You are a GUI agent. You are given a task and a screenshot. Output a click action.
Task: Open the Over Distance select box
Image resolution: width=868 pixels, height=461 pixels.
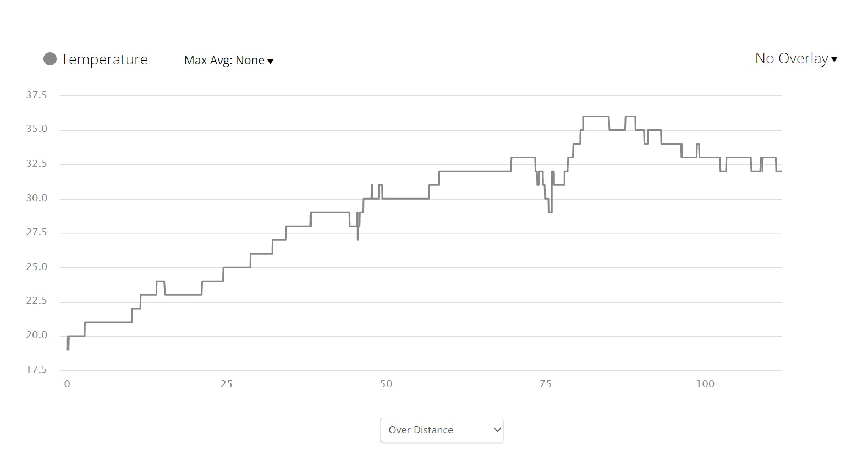[441, 430]
